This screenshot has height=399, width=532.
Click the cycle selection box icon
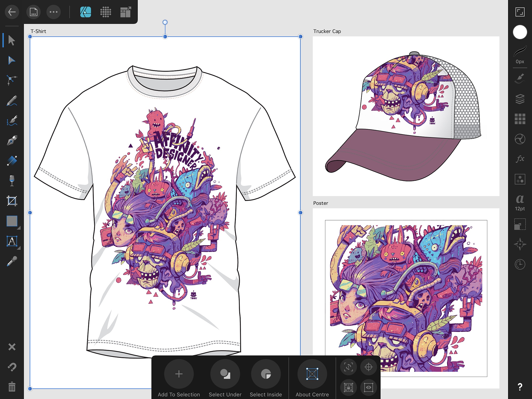pyautogui.click(x=348, y=367)
